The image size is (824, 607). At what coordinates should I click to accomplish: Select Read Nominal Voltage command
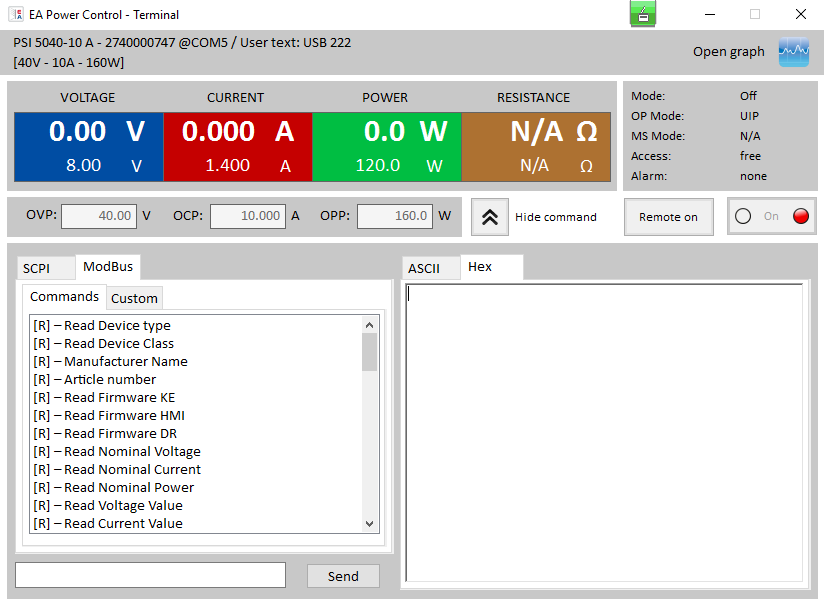[x=117, y=451]
